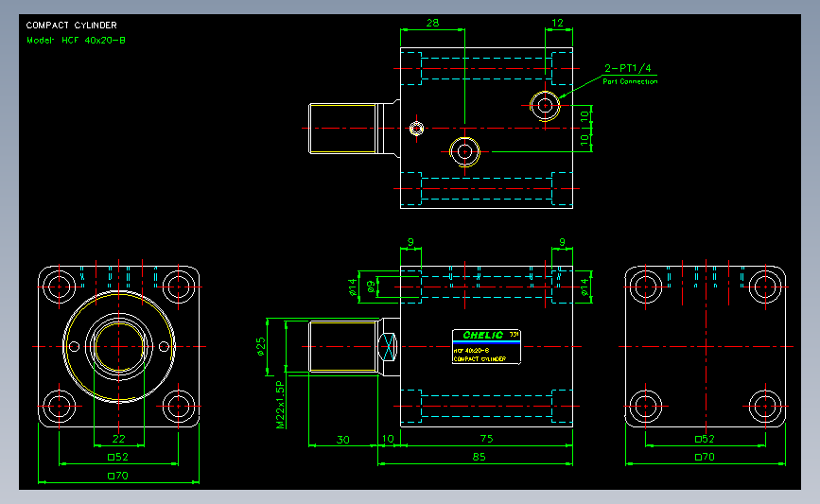The image size is (820, 504).
Task: Select the Port Connection note
Action: 630,81
